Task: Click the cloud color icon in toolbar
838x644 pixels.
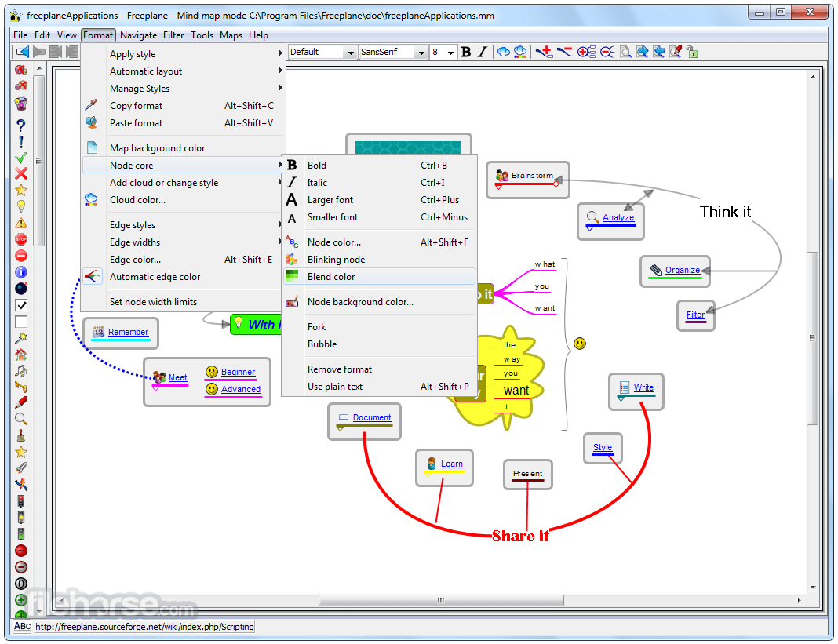Action: pos(520,52)
